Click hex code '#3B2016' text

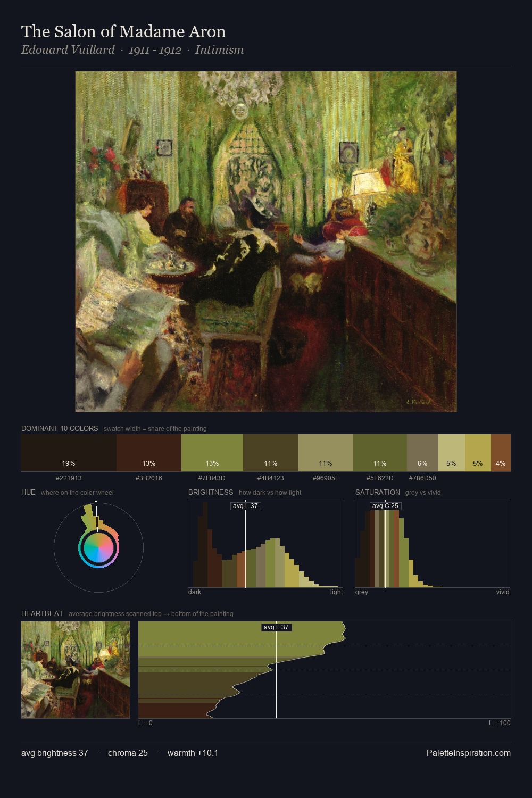(149, 478)
